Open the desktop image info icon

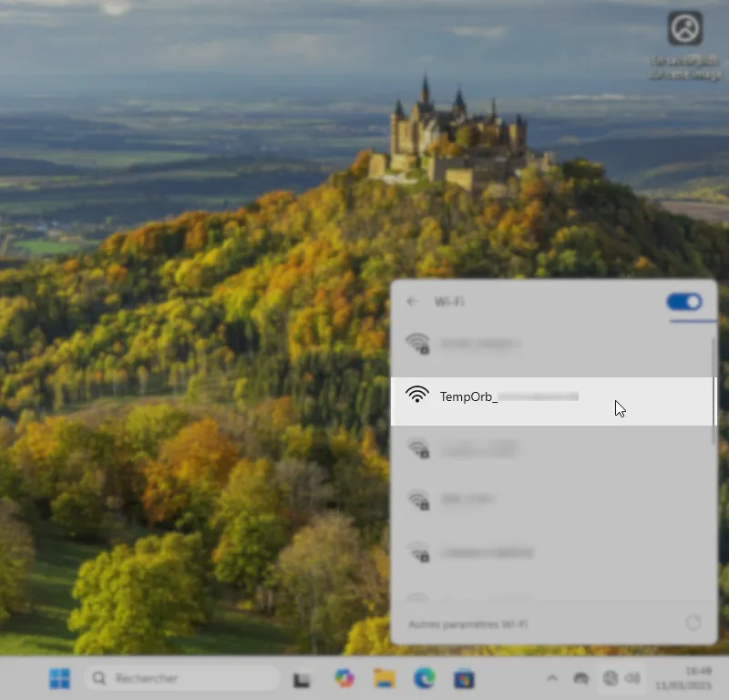(684, 28)
